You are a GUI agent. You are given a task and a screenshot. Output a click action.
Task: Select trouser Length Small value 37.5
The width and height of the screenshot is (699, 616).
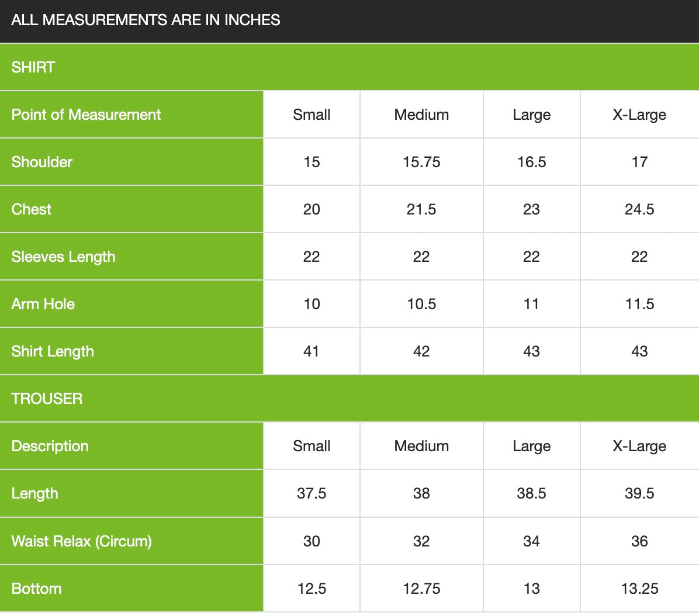(312, 493)
